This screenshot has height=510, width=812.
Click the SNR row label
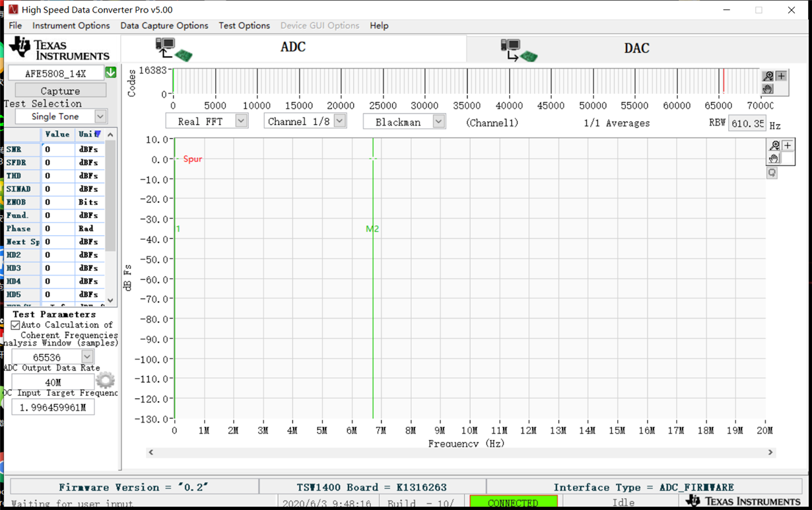click(x=14, y=150)
